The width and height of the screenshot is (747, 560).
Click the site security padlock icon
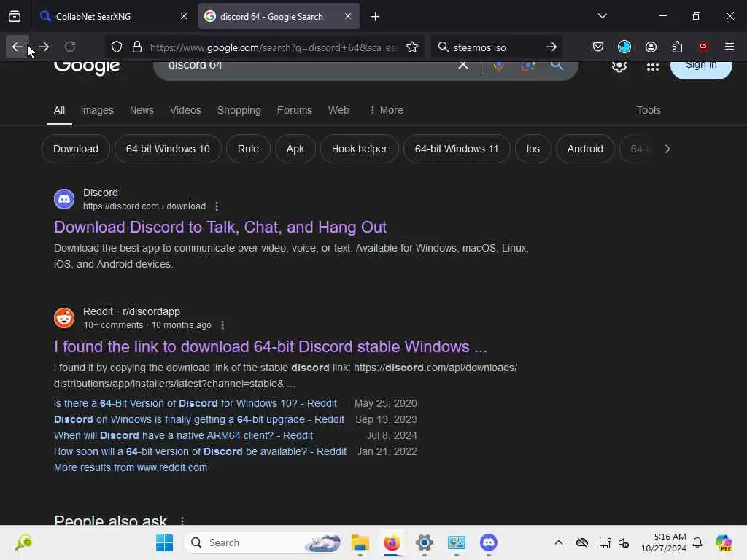tap(137, 47)
